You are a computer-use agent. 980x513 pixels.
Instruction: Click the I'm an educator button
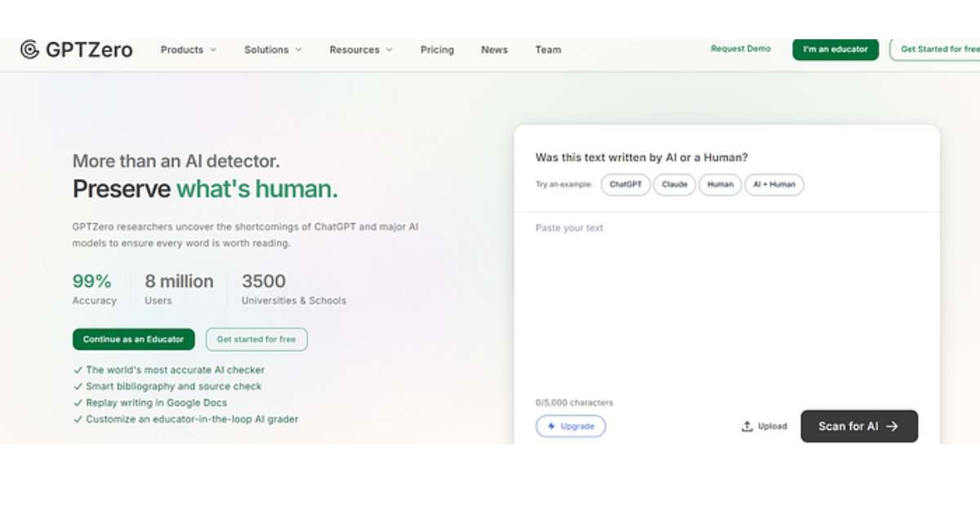coord(835,49)
